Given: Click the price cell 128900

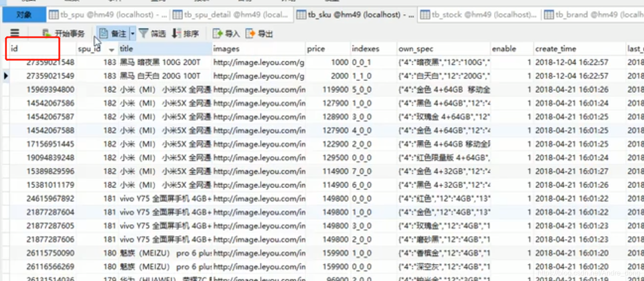Looking at the screenshot, I should (x=328, y=117).
